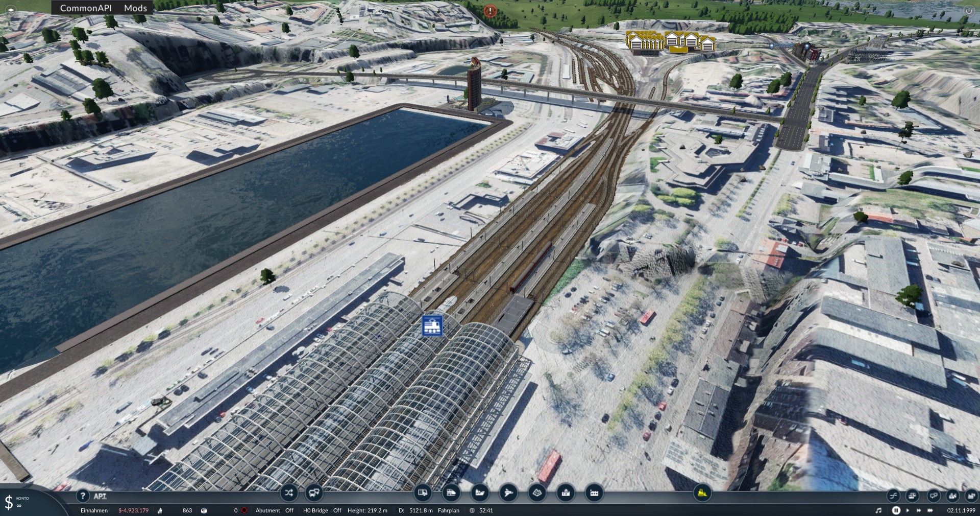Open water construction ship menu
Viewport: 980px width, 516px height.
click(x=480, y=493)
